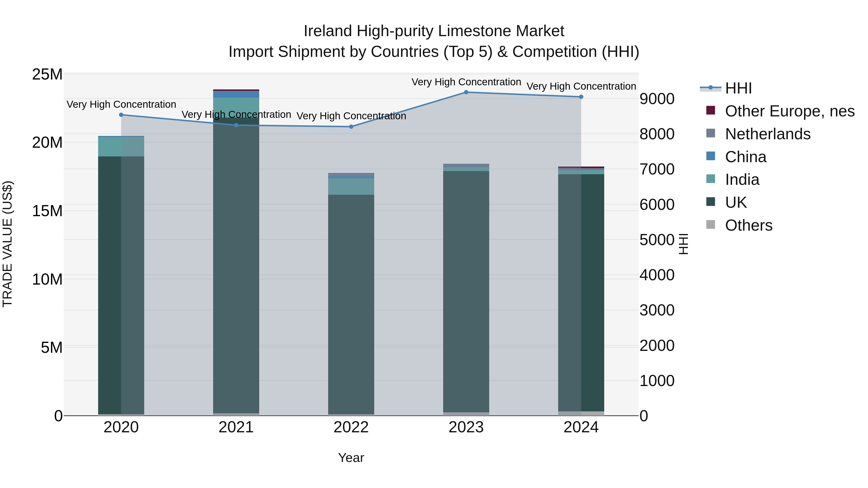868x488 pixels.
Task: Click the HHI marker for 2022
Action: 351,127
